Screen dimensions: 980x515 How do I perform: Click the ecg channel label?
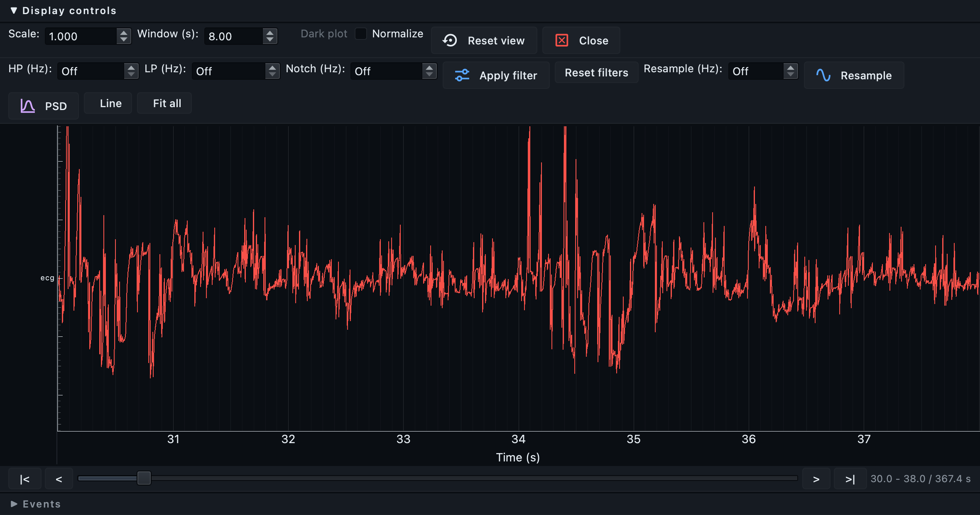tap(47, 278)
